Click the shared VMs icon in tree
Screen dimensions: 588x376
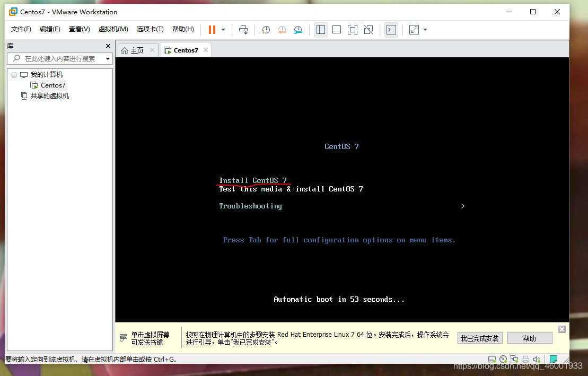[24, 95]
